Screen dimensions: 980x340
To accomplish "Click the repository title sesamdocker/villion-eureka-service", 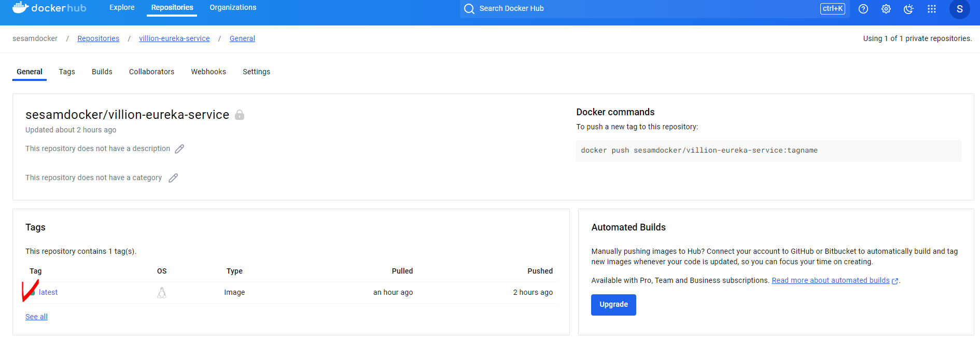I will pos(127,115).
